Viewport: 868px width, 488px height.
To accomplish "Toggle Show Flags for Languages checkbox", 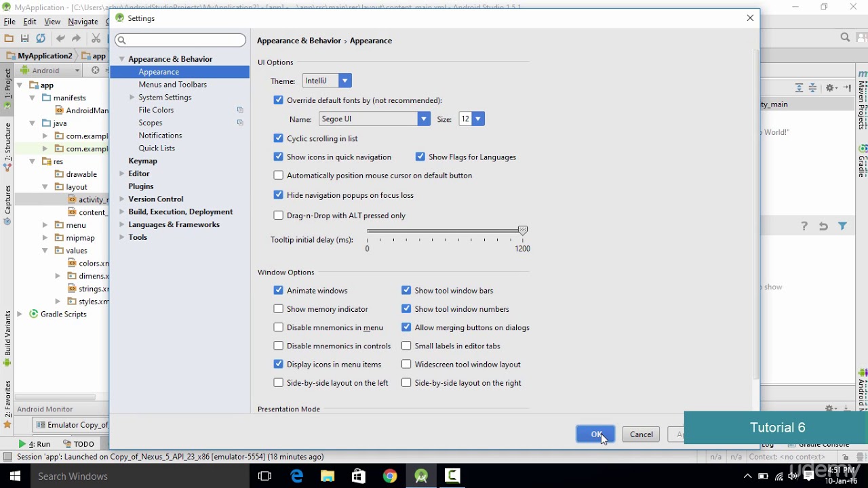I will (x=420, y=157).
